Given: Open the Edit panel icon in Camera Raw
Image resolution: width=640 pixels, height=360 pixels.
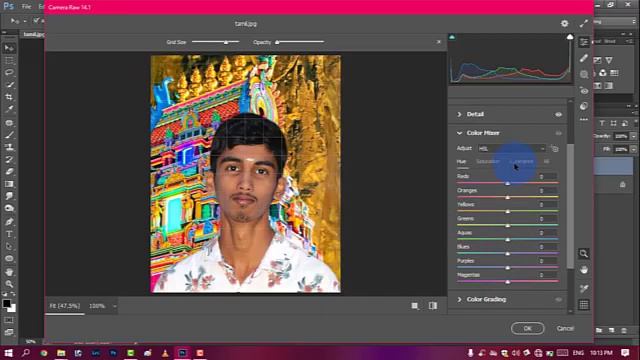Looking at the screenshot, I should [x=584, y=42].
